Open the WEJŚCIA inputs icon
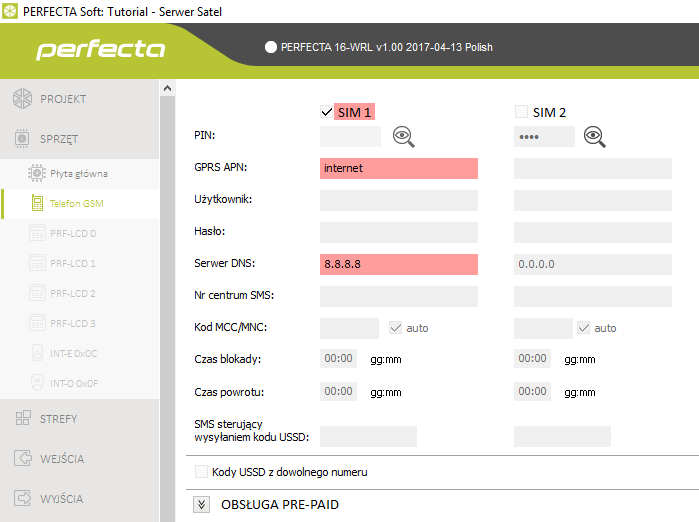 coord(22,459)
